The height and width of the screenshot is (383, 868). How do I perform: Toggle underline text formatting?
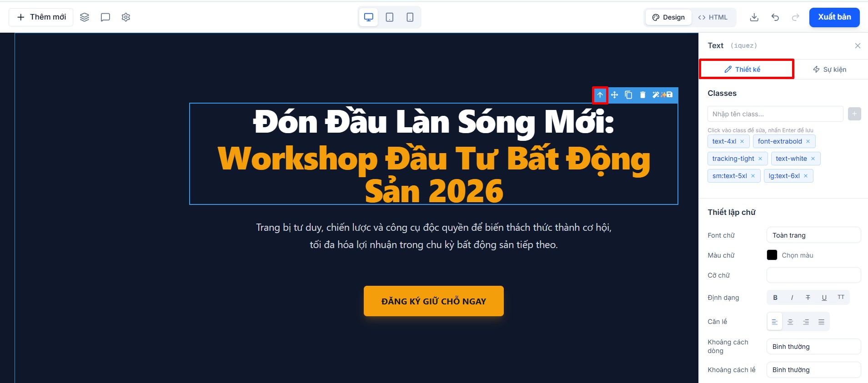(x=824, y=298)
